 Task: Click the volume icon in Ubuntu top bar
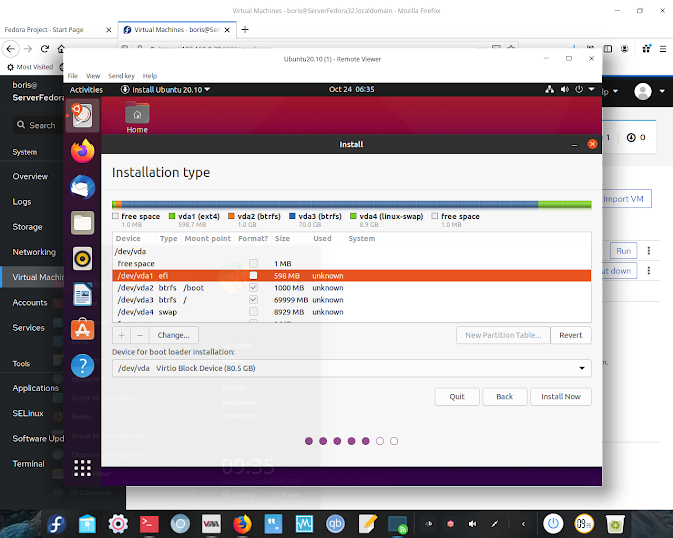pos(564,89)
